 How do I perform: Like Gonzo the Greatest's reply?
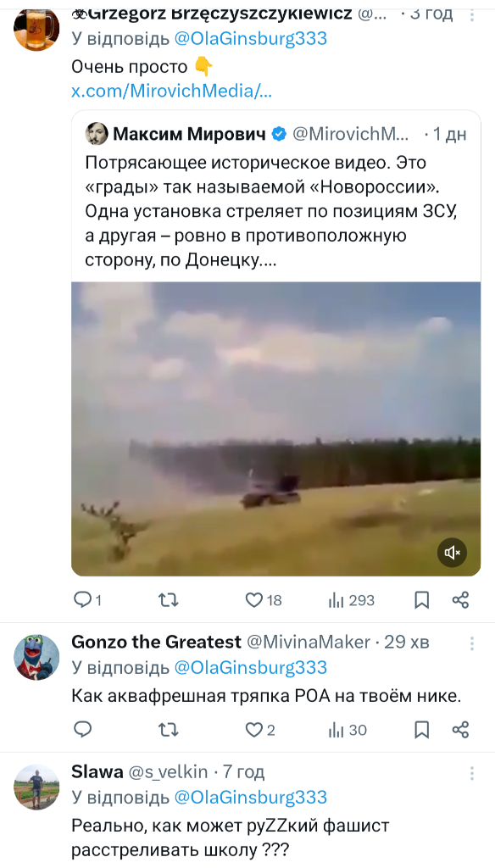[x=260, y=730]
